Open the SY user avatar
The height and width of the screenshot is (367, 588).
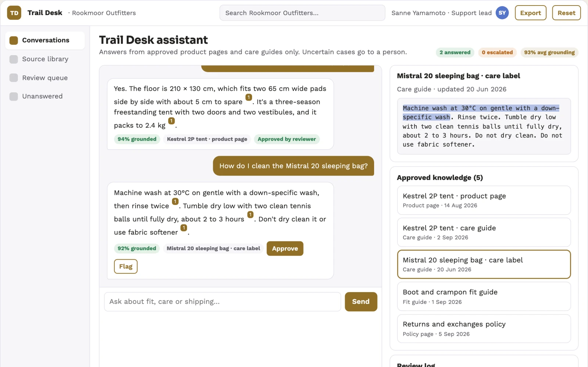click(x=502, y=13)
